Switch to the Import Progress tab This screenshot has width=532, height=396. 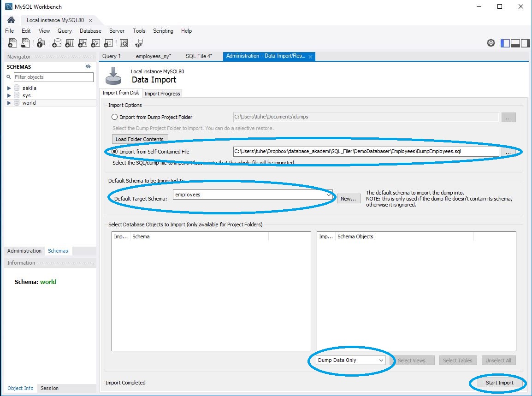162,94
